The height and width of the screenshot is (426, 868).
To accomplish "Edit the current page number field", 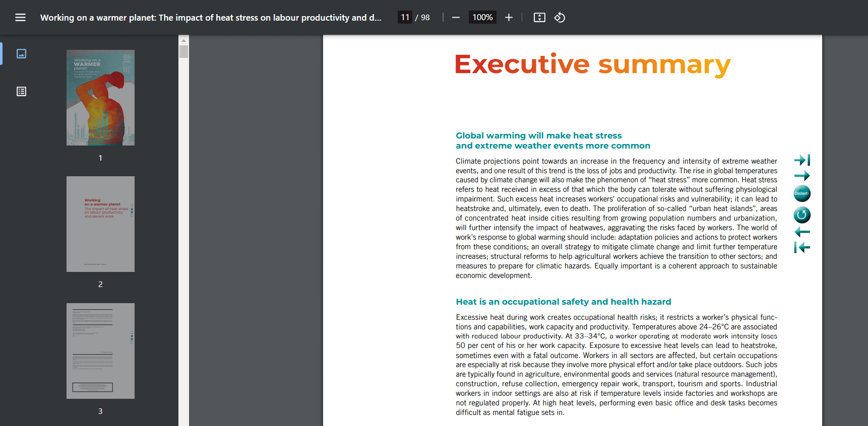I will tap(405, 18).
